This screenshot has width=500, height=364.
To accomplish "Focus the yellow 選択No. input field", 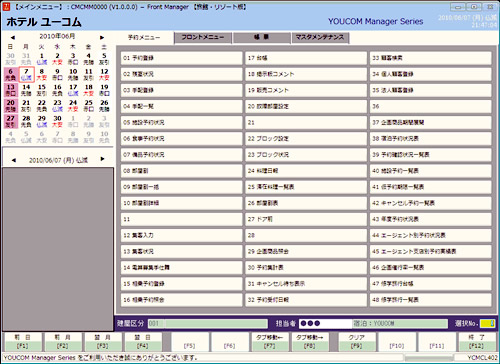I will coord(487,323).
